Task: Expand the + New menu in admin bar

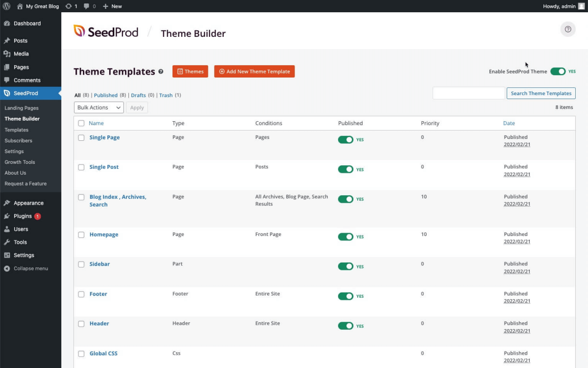Action: 112,6
